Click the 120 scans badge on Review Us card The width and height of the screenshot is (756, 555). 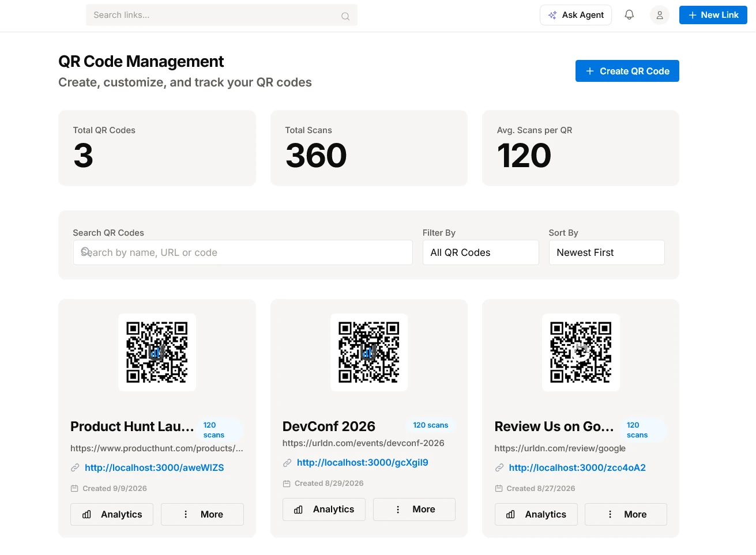643,430
